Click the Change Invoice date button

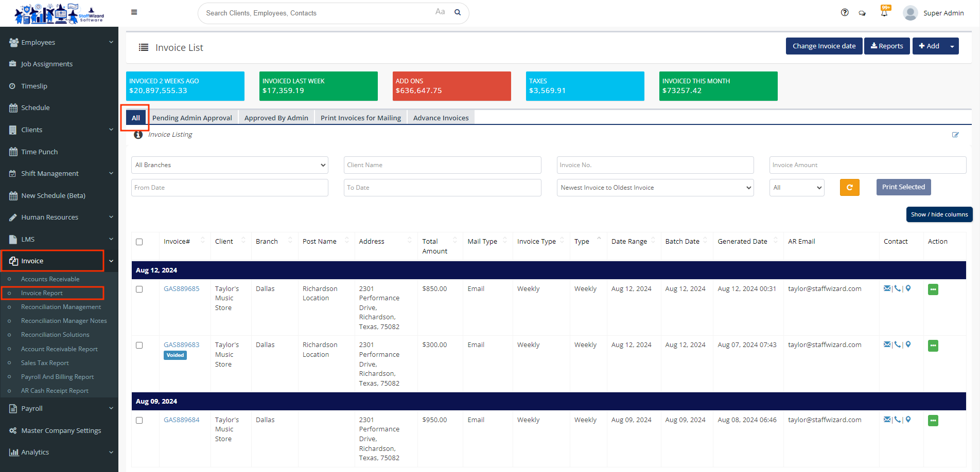tap(824, 46)
